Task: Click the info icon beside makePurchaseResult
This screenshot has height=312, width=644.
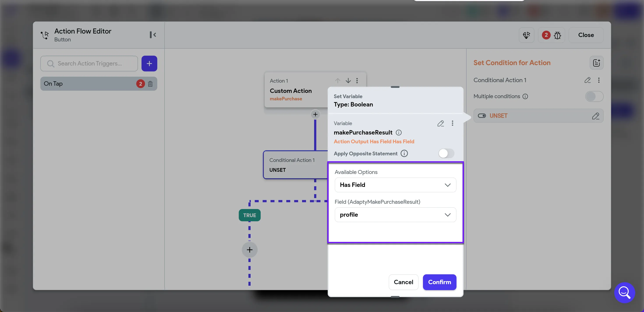Action: tap(399, 133)
